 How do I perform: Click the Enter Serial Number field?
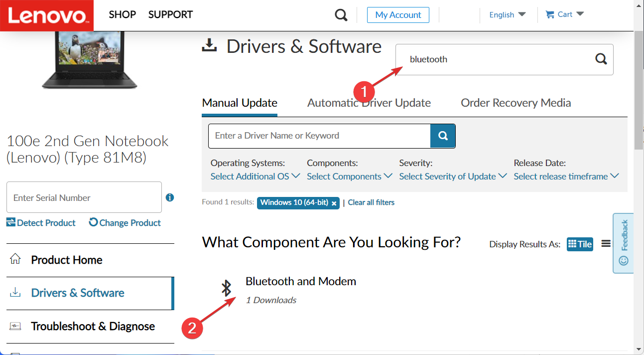[x=84, y=198]
